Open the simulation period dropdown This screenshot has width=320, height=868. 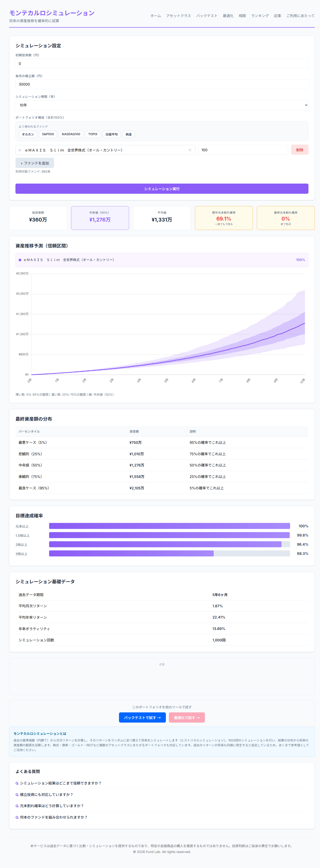[162, 105]
